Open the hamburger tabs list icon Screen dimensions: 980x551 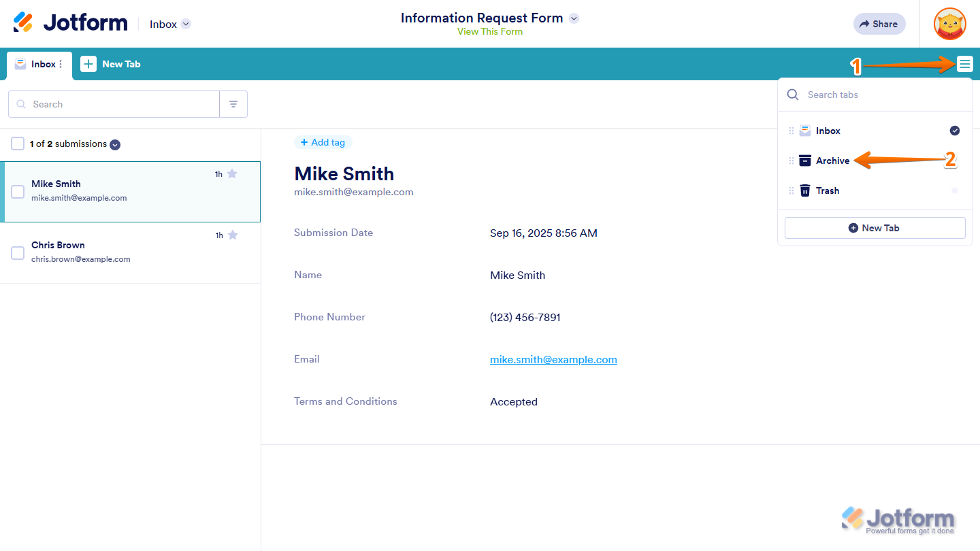coord(964,64)
